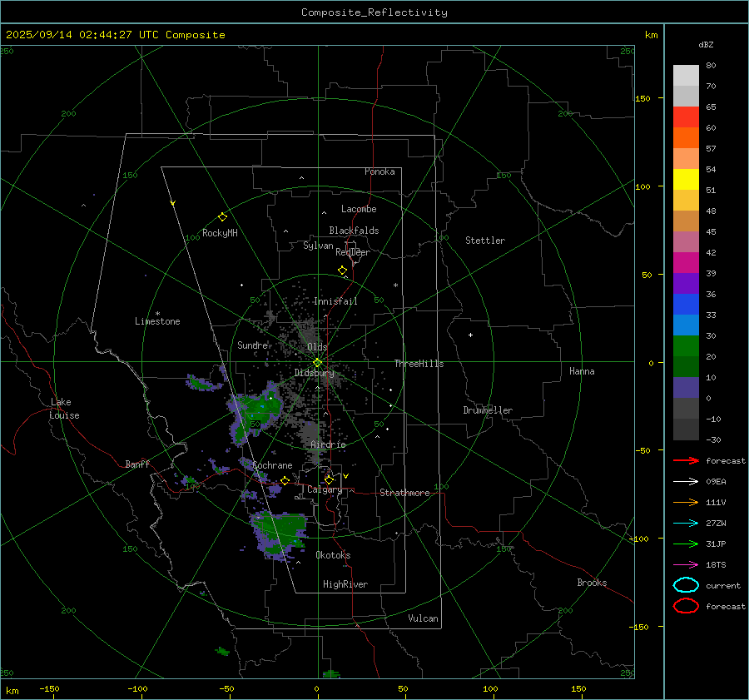Click the yellow diamond marker near RedDeer
749x700 pixels.
pyautogui.click(x=342, y=271)
